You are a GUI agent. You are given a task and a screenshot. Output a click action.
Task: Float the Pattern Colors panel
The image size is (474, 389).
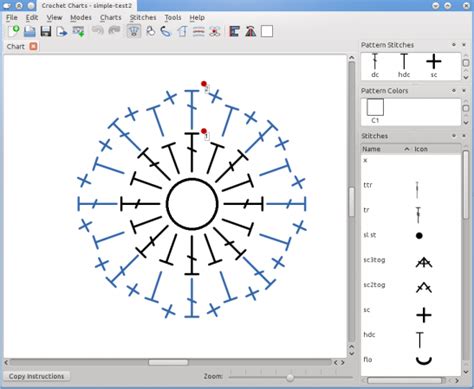454,90
